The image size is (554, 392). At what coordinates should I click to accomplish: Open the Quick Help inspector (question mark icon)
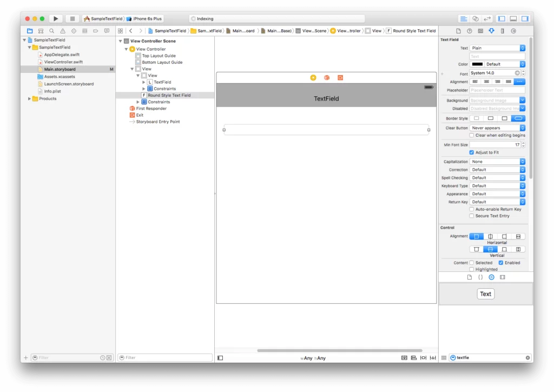click(469, 31)
